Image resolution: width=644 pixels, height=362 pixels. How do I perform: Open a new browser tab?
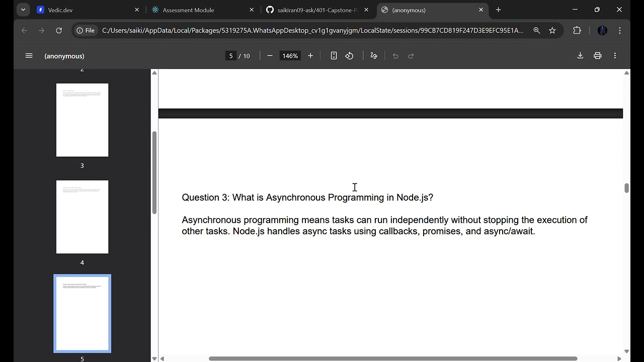tap(498, 10)
